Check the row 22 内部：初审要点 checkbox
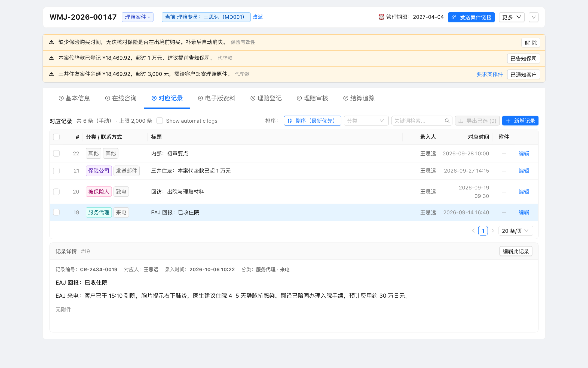588x368 pixels. pyautogui.click(x=56, y=153)
